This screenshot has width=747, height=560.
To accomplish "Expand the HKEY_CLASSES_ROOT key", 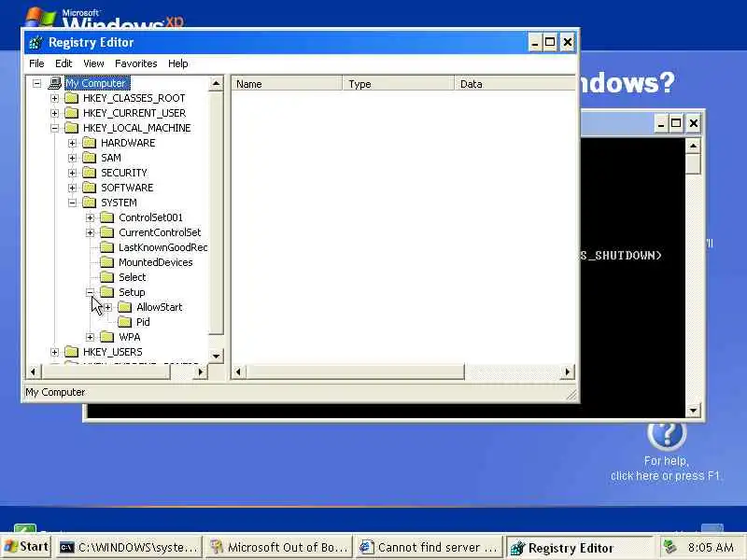I will 54,98.
